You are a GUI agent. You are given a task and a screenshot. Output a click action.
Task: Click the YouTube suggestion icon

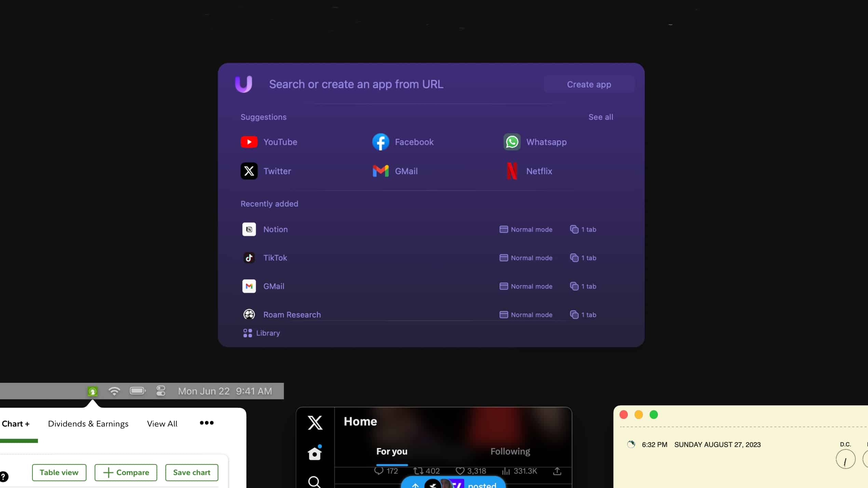pyautogui.click(x=249, y=142)
